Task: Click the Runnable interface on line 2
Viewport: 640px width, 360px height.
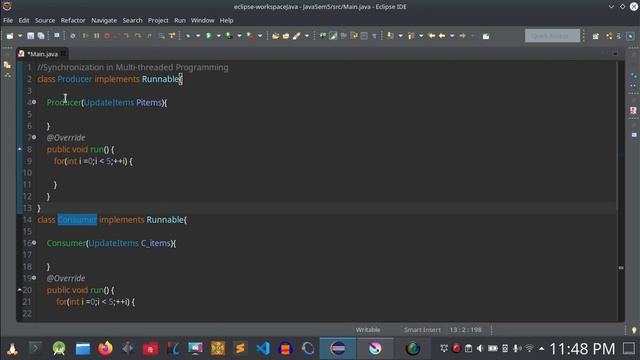Action: tap(160, 79)
